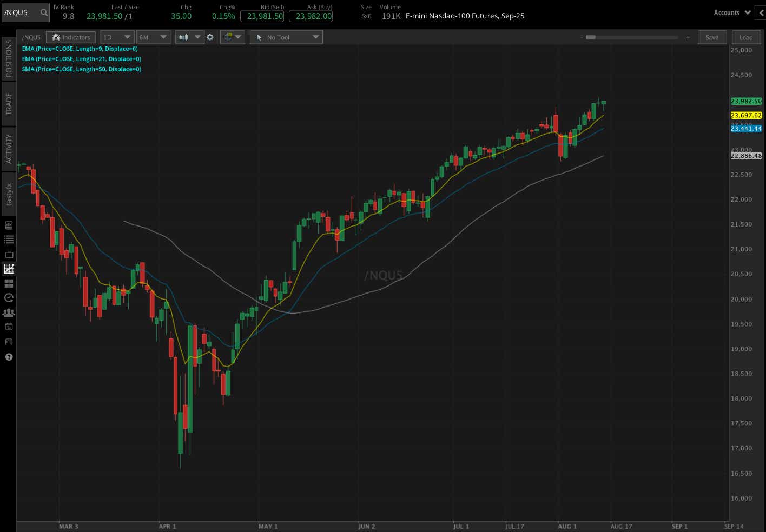Open the chart settings gear

pyautogui.click(x=210, y=37)
